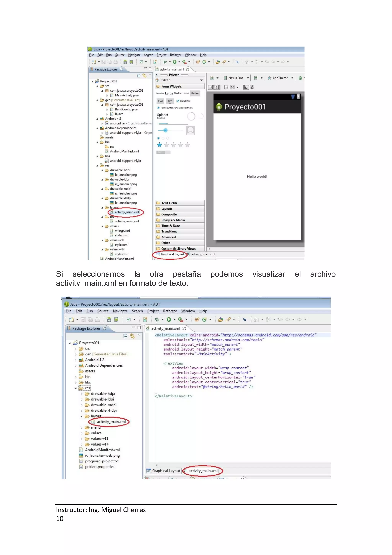The height and width of the screenshot is (555, 392).
Task: Select Button widget in Form Widgets palette
Action: point(195,94)
